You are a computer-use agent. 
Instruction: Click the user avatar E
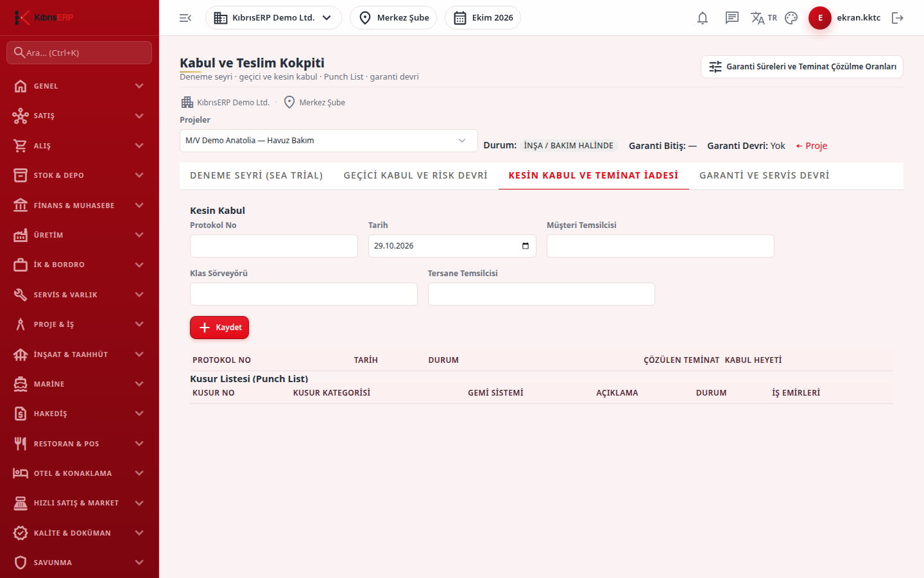820,18
